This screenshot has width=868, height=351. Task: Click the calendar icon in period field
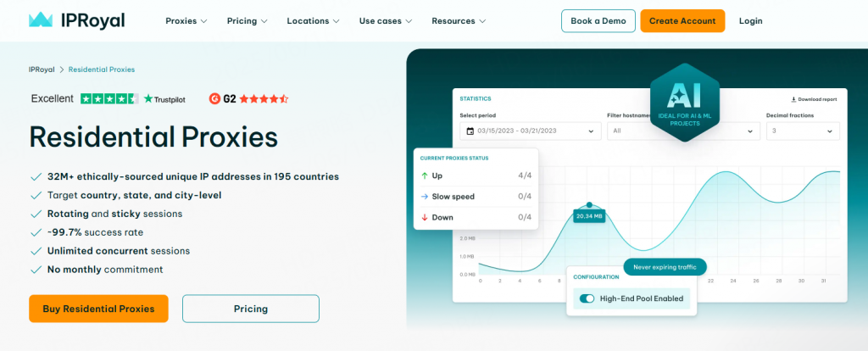(470, 131)
